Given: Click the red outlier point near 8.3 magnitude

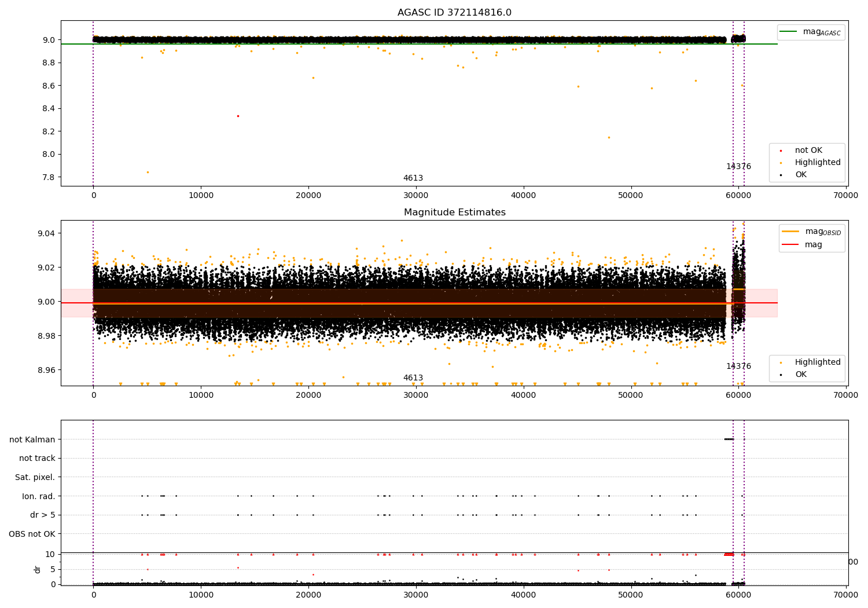Looking at the screenshot, I should [x=238, y=116].
